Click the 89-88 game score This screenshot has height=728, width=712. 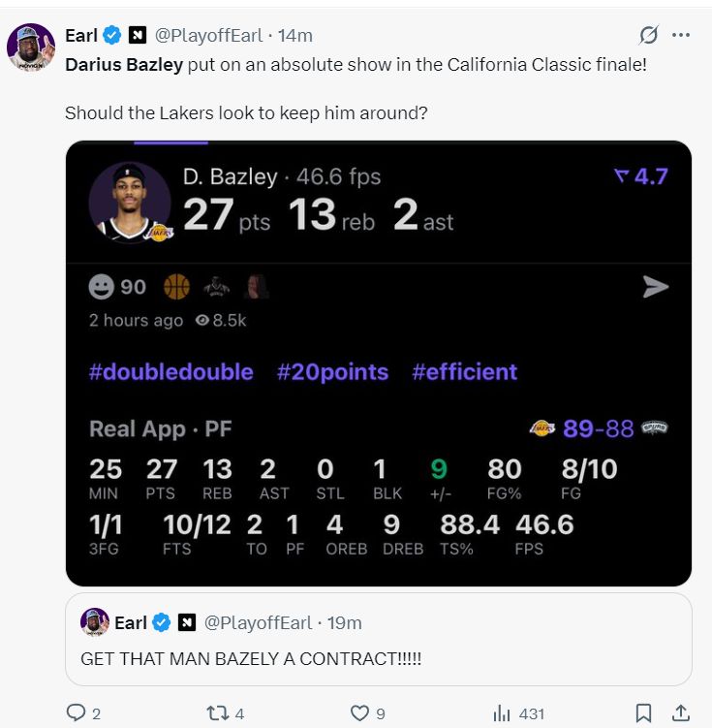(598, 428)
